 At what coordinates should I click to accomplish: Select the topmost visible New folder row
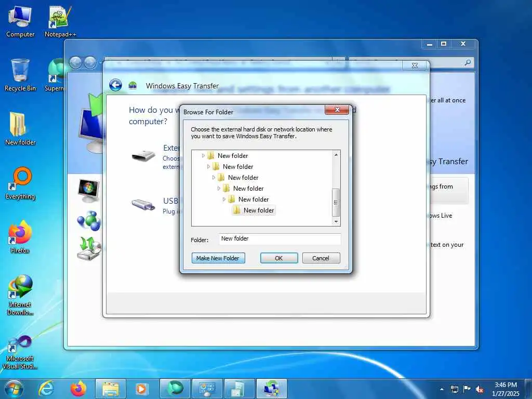click(x=233, y=156)
